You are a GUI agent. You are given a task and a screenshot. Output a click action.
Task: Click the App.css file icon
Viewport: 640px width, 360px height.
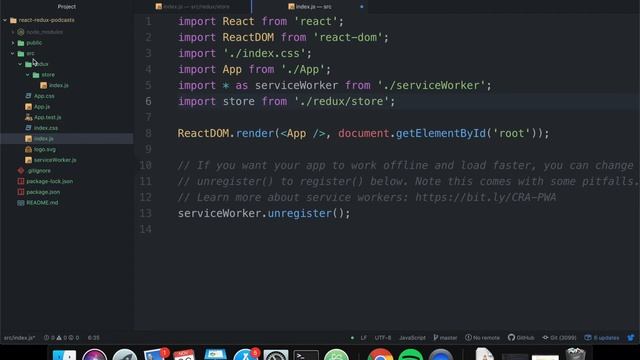28,96
